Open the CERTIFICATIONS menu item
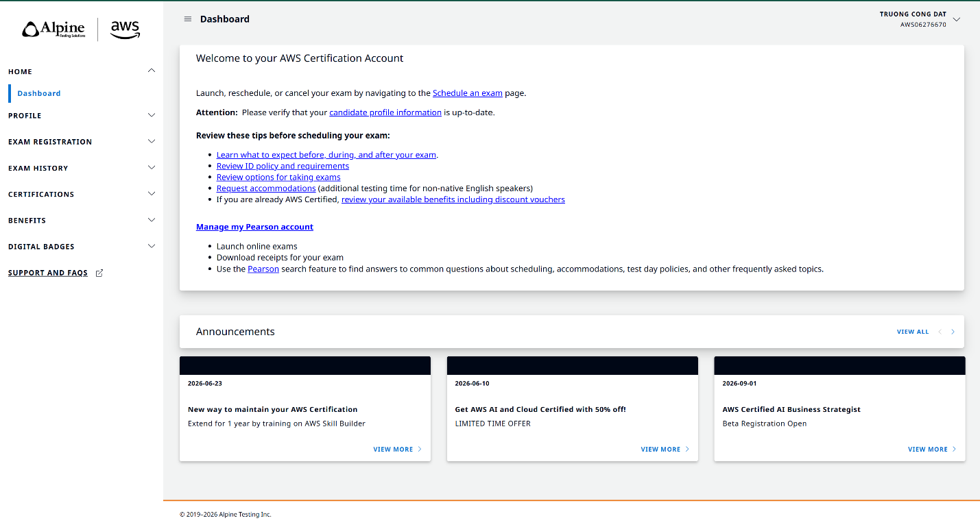 coord(41,194)
